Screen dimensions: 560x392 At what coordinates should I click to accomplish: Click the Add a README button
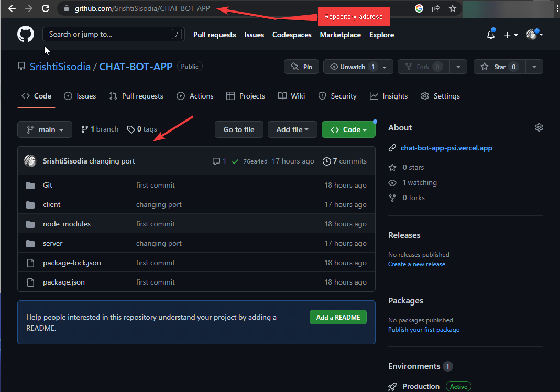click(x=338, y=317)
